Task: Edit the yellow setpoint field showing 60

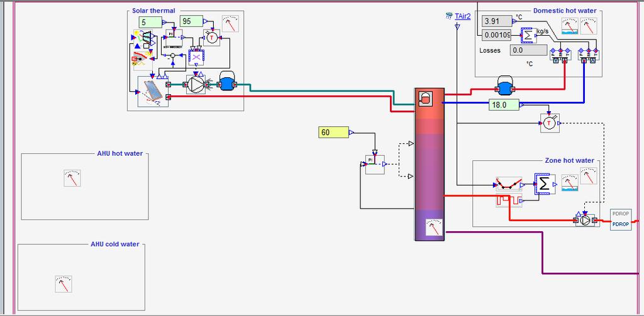Action: [333, 133]
